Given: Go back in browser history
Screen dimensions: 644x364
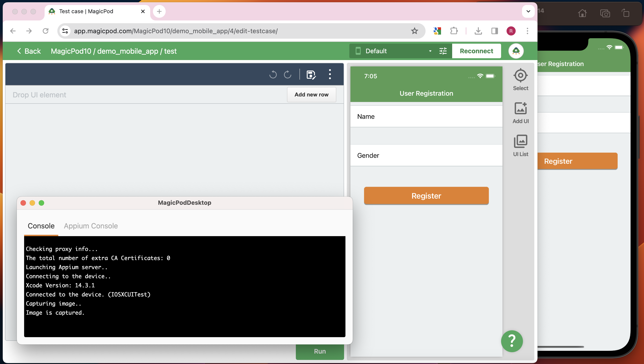Looking at the screenshot, I should pyautogui.click(x=13, y=31).
